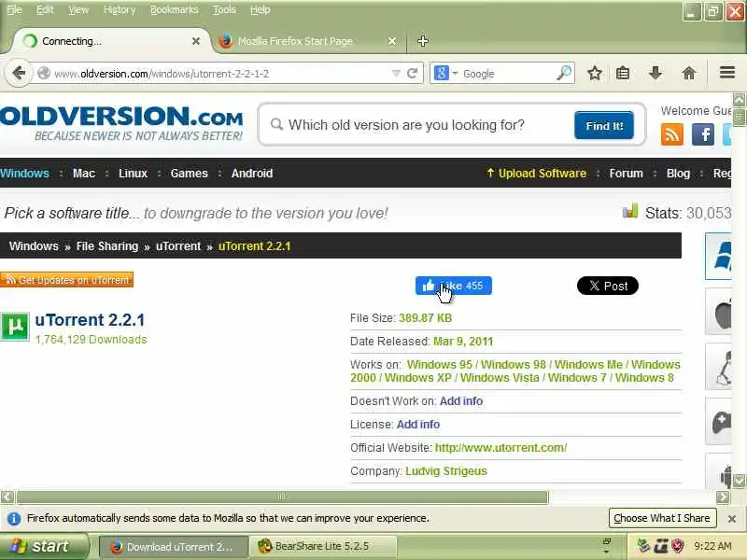Image resolution: width=747 pixels, height=560 pixels.
Task: Open the Windows start button
Action: pyautogui.click(x=44, y=546)
